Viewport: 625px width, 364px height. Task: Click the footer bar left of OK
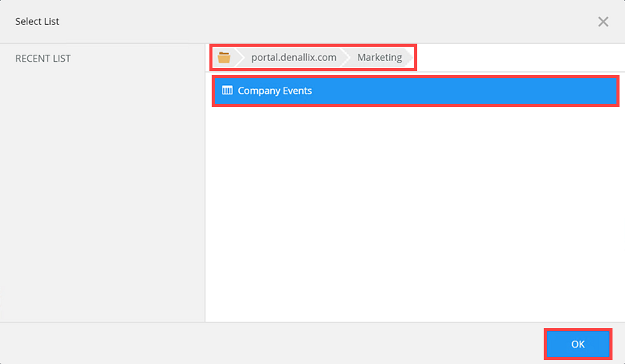[x=271, y=343]
